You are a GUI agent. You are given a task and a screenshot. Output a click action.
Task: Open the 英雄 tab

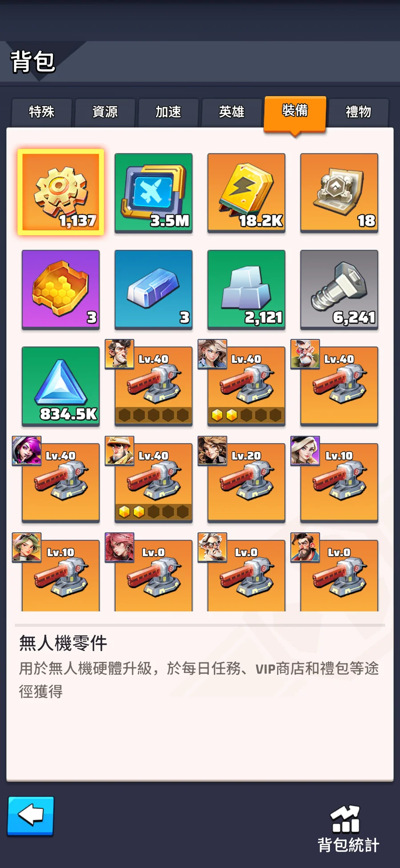232,112
